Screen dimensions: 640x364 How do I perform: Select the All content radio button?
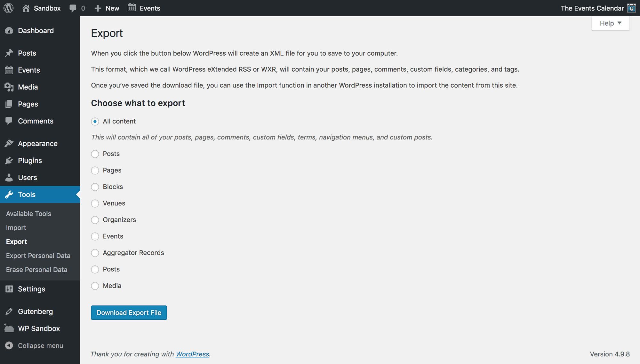(95, 122)
